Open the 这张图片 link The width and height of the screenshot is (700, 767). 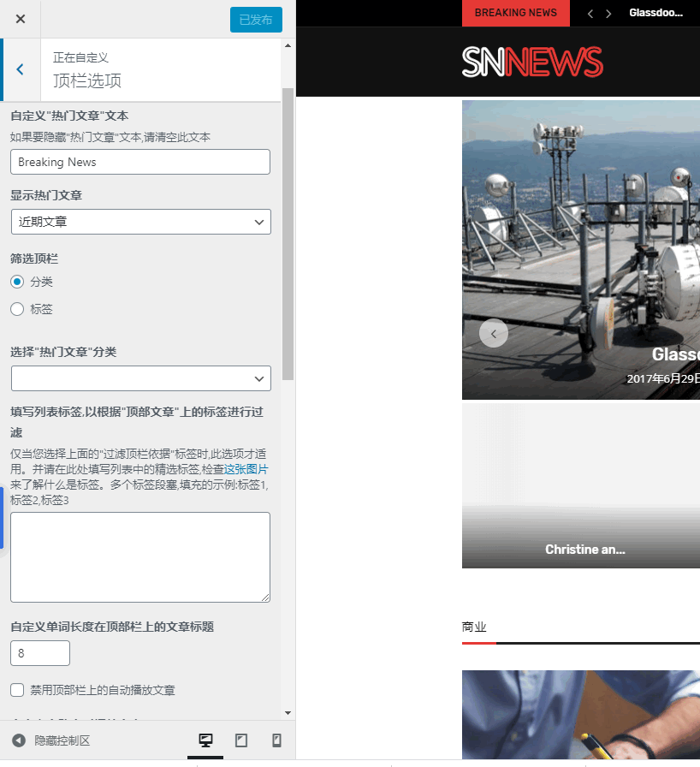coord(246,469)
